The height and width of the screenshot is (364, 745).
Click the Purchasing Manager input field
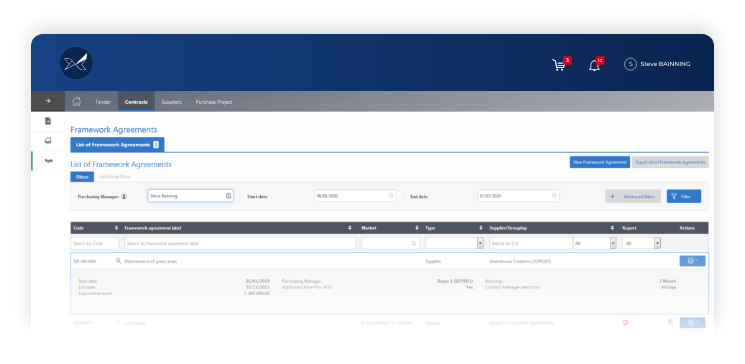click(190, 195)
